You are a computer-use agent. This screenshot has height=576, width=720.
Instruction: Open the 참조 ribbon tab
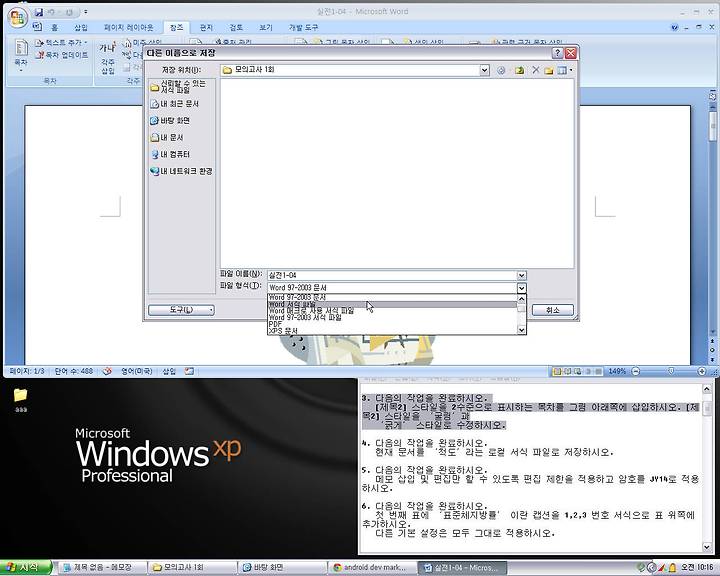coord(177,28)
